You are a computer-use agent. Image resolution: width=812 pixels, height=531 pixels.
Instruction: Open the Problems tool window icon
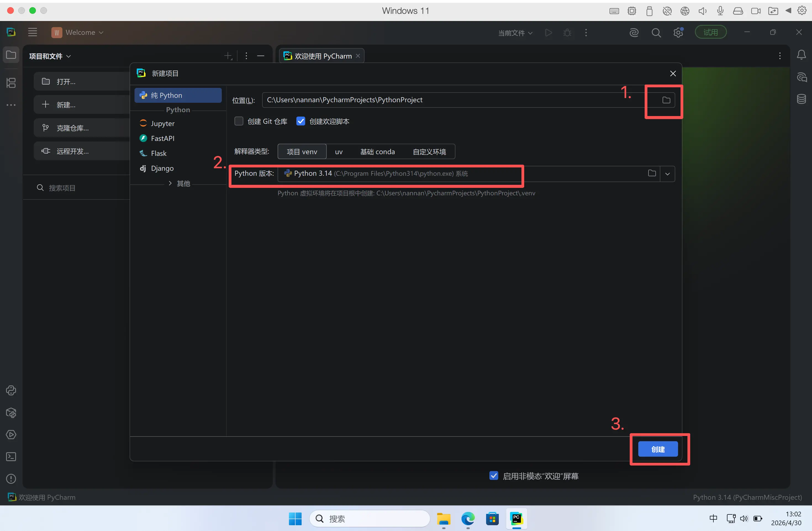click(x=11, y=479)
